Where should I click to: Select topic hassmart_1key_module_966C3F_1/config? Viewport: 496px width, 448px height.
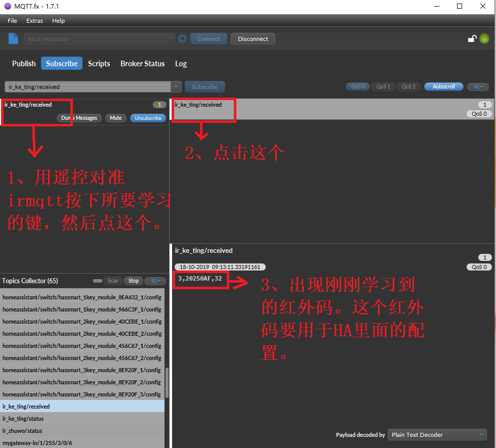pos(82,309)
